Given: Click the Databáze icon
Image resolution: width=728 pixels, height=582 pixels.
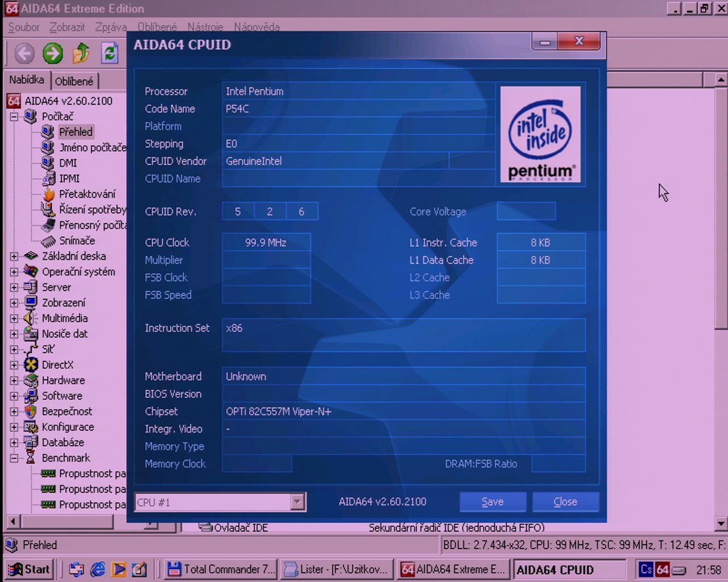Looking at the screenshot, I should pos(31,442).
